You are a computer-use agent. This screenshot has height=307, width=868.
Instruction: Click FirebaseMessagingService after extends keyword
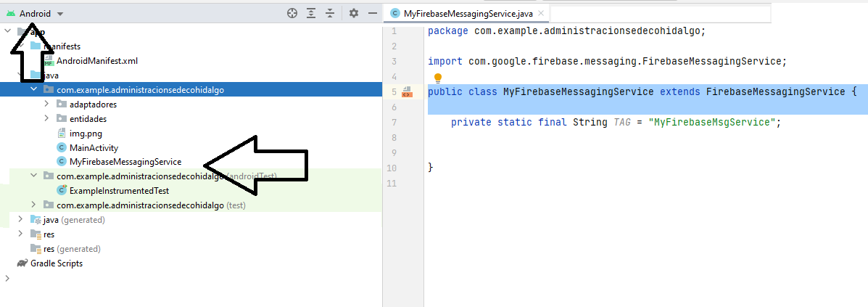[776, 92]
